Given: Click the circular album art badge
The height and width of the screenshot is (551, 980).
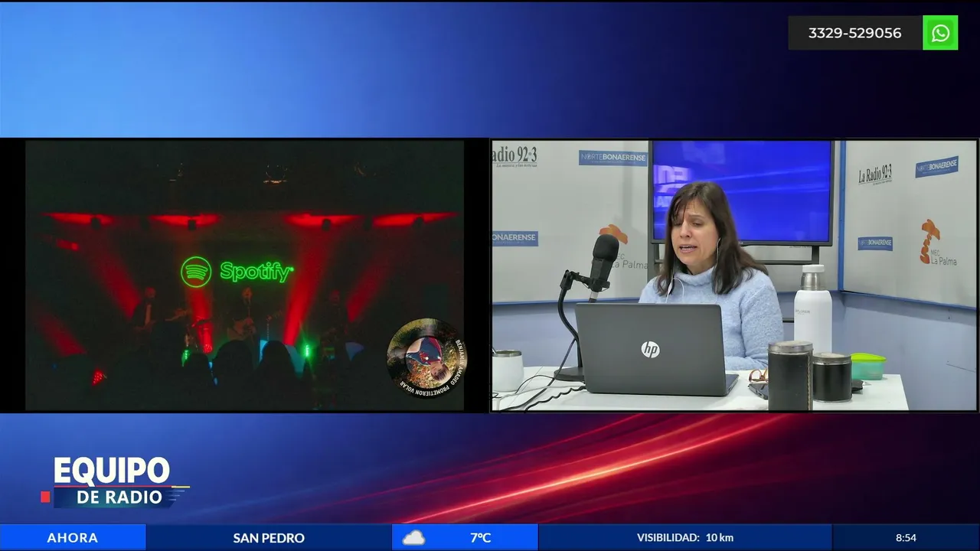Looking at the screenshot, I should pyautogui.click(x=426, y=357).
